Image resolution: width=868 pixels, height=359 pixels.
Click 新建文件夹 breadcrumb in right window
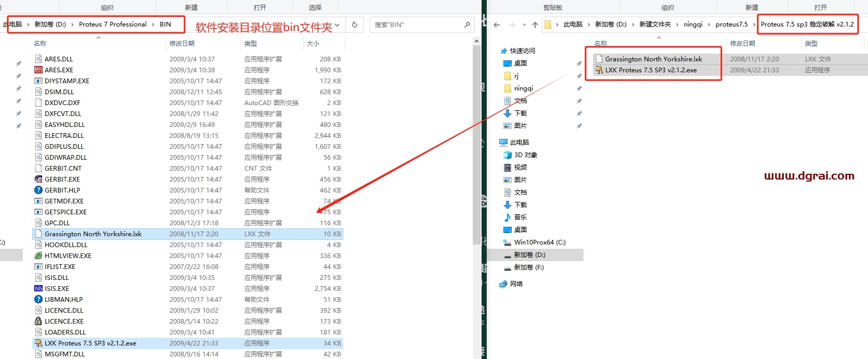655,24
